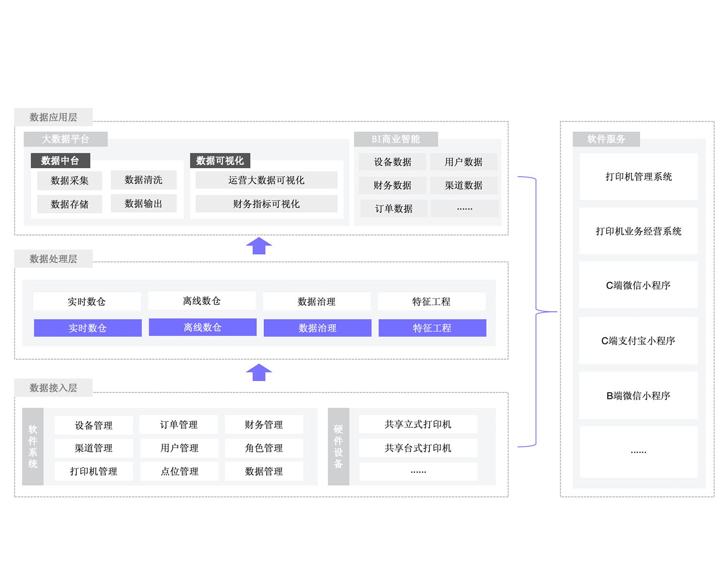The width and height of the screenshot is (728, 582).
Task: Click the purple arrow above 数据接入层
Action: [259, 372]
